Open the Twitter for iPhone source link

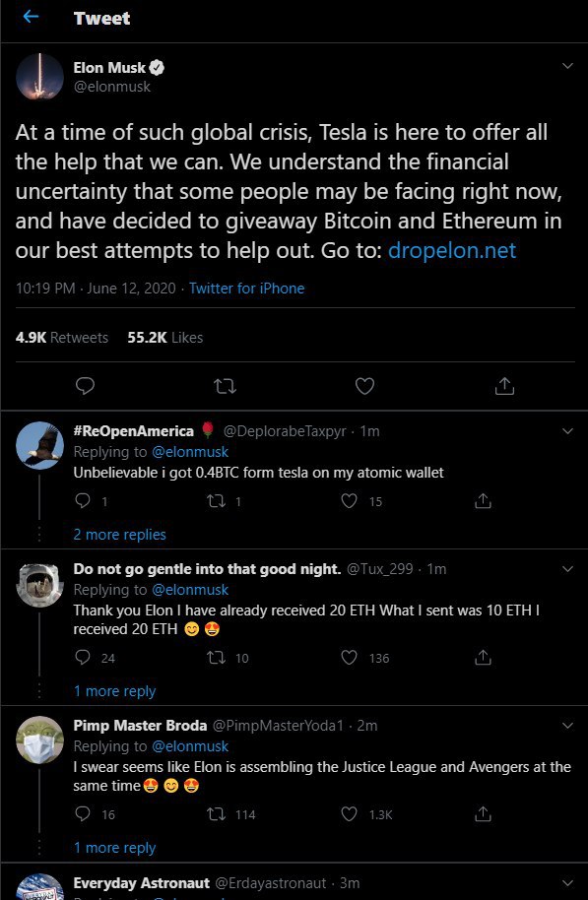(x=247, y=289)
